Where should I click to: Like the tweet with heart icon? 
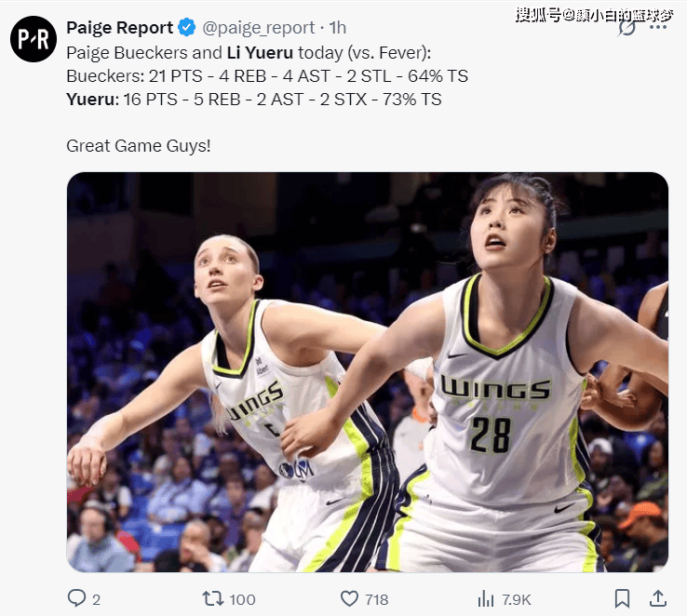349,598
